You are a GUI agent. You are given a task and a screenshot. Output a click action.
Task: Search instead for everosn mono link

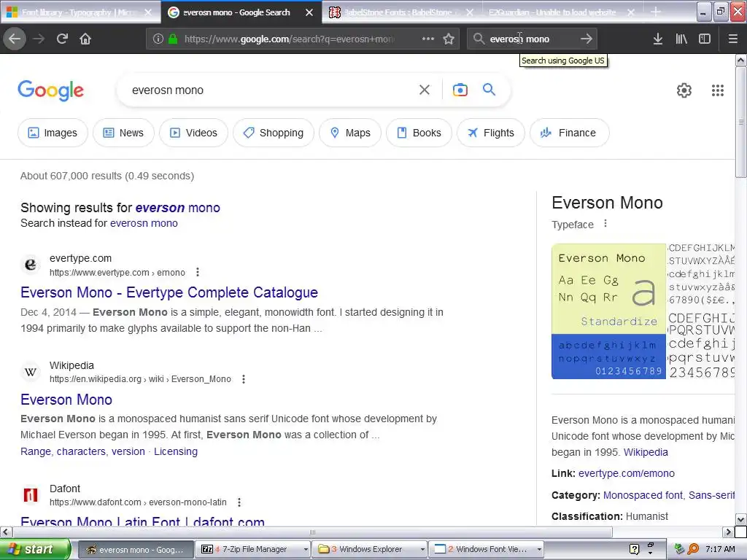(x=144, y=223)
